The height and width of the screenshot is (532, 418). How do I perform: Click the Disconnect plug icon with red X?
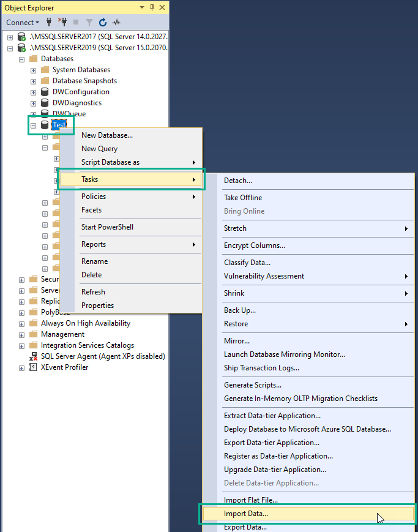pos(62,23)
